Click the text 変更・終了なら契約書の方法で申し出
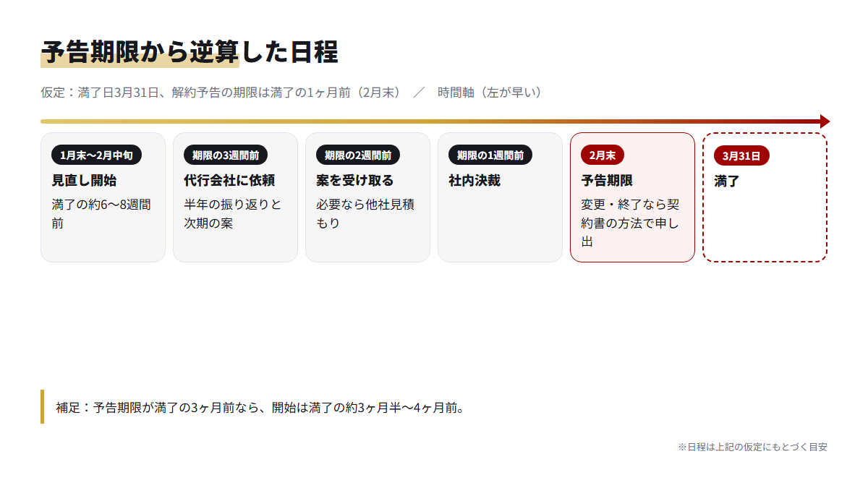Viewport: 868px width, 488px height. point(631,223)
